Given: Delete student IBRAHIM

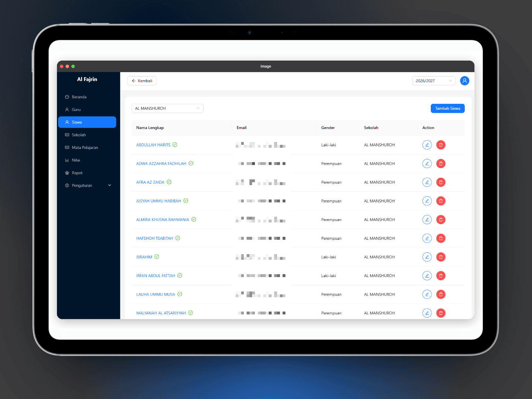Looking at the screenshot, I should click(x=441, y=257).
